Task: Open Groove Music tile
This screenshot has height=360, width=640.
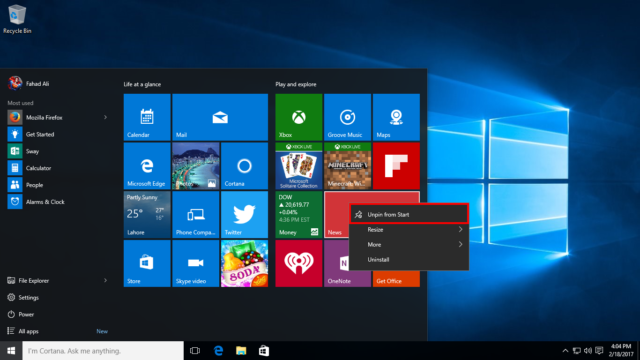Action: 347,117
